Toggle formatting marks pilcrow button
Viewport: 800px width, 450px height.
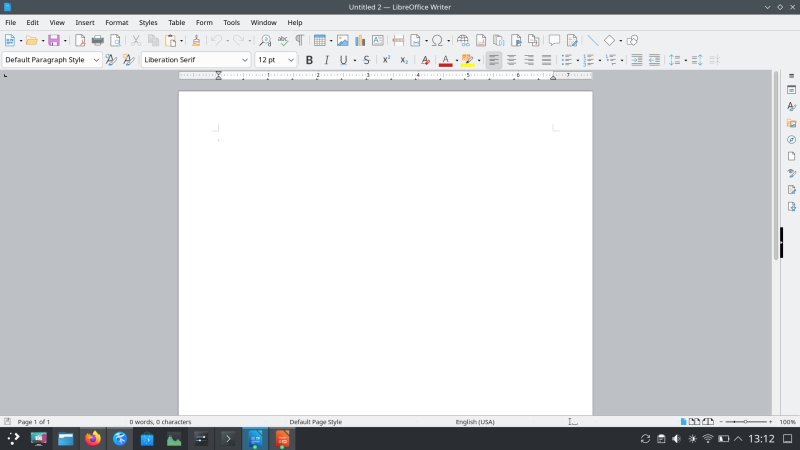pyautogui.click(x=299, y=41)
